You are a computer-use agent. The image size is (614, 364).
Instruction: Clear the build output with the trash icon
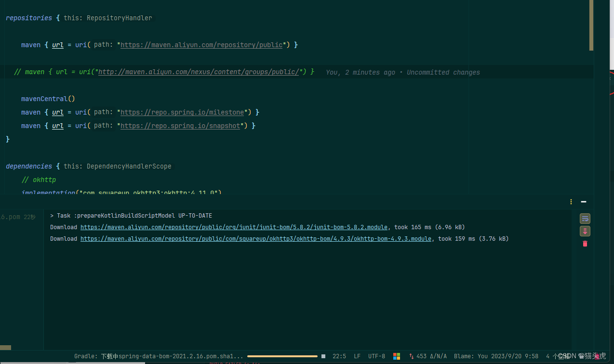tap(585, 244)
